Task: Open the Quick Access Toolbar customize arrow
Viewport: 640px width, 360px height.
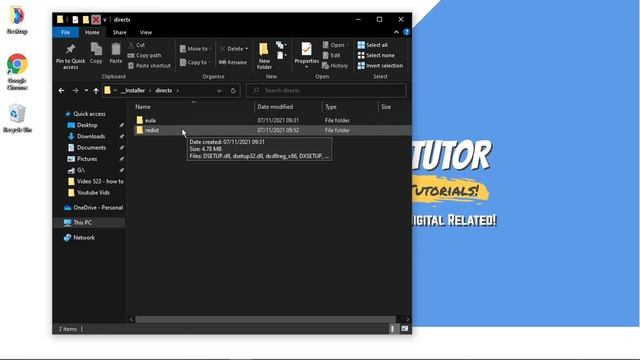Action: (104, 20)
